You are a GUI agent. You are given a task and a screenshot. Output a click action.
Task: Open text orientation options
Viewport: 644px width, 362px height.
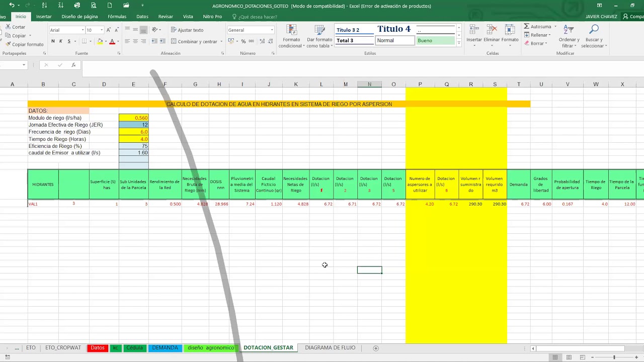[156, 30]
